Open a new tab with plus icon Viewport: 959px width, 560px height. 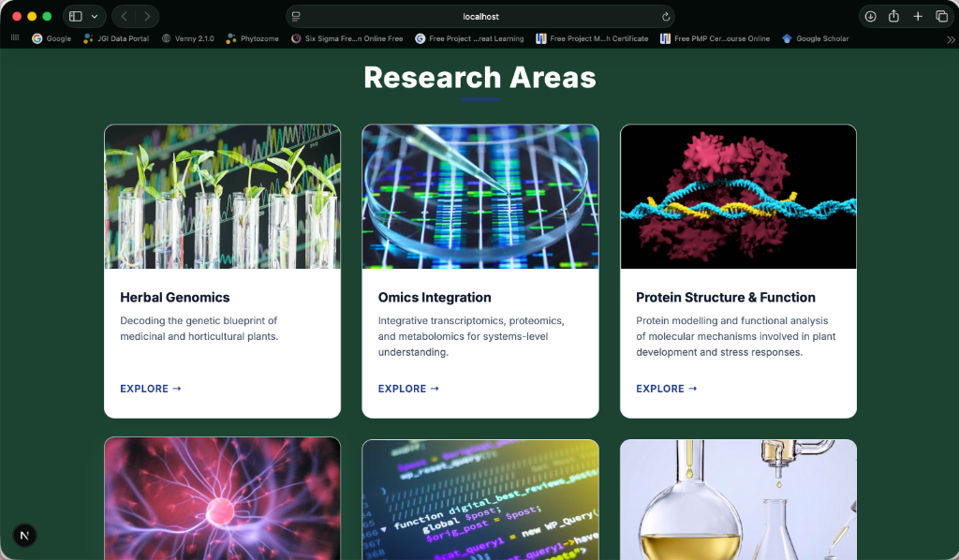[x=918, y=17]
